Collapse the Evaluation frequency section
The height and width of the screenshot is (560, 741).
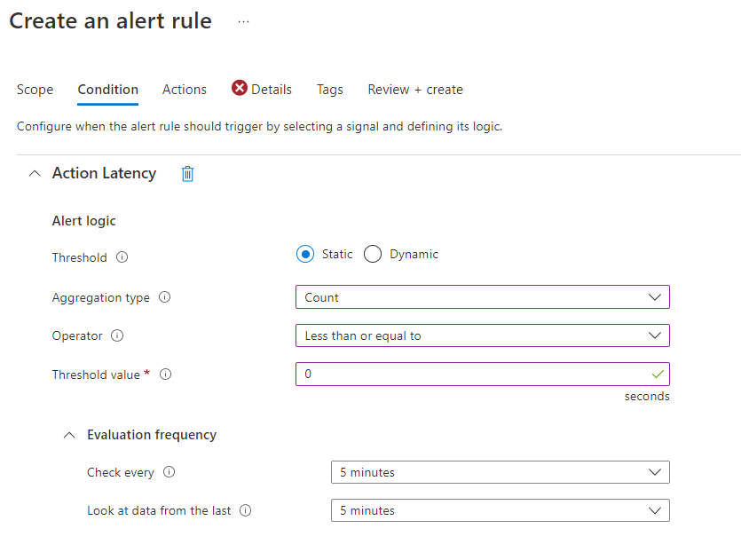point(69,435)
